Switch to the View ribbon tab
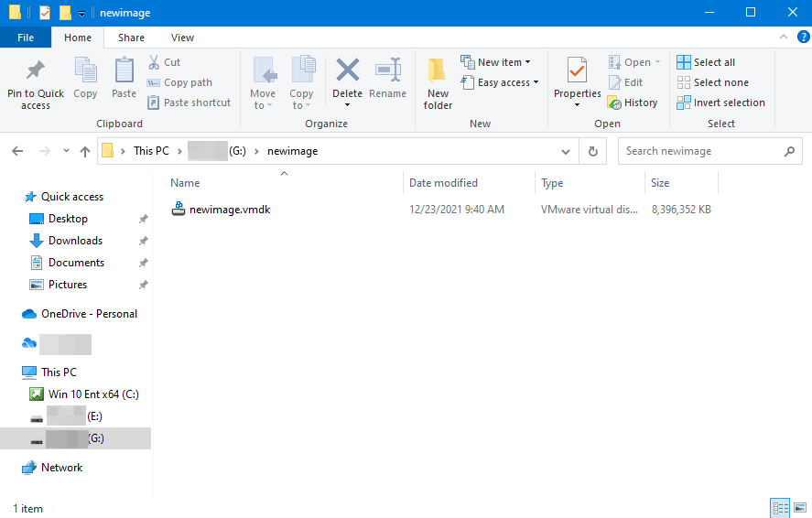The width and height of the screenshot is (812, 518). 182,38
